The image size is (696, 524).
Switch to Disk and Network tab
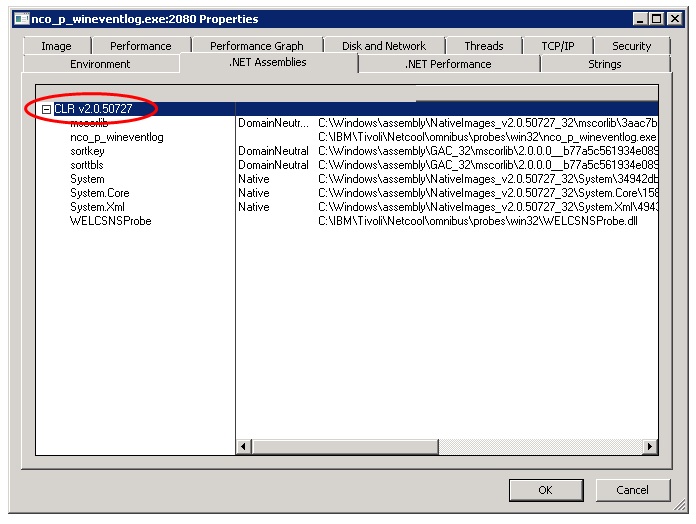click(383, 46)
